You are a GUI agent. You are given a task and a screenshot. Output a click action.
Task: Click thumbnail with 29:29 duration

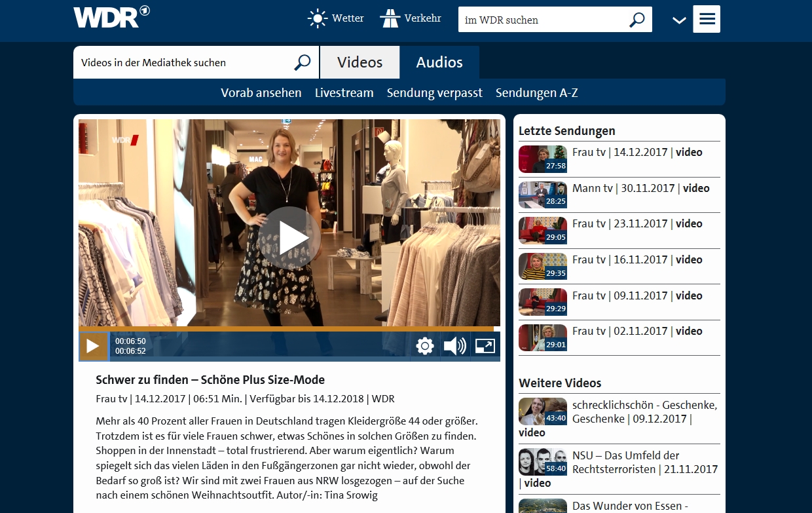point(543,302)
